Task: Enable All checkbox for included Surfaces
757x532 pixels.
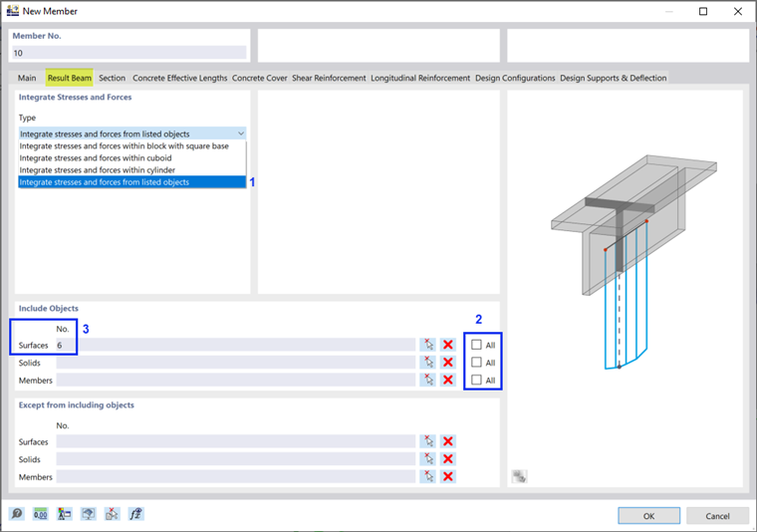Action: click(476, 345)
